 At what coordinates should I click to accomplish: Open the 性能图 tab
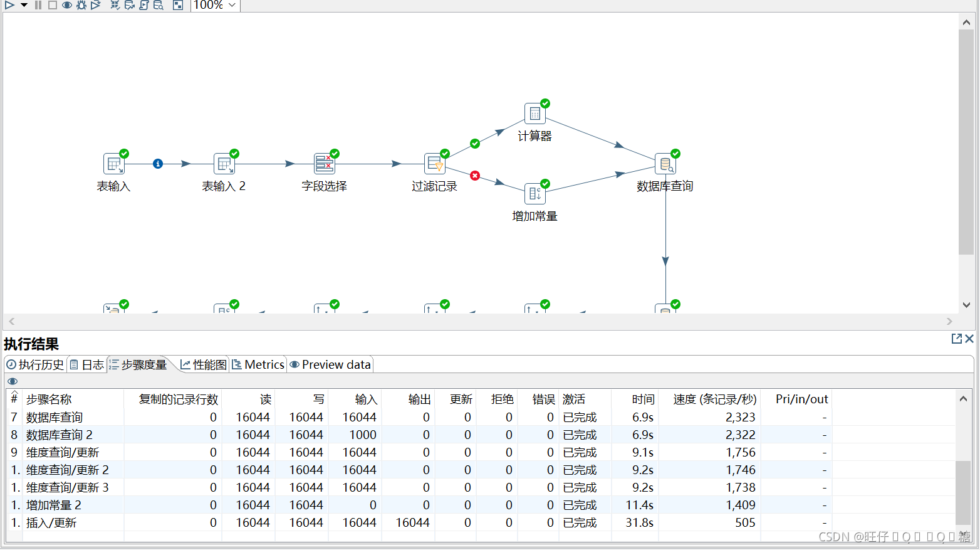204,364
